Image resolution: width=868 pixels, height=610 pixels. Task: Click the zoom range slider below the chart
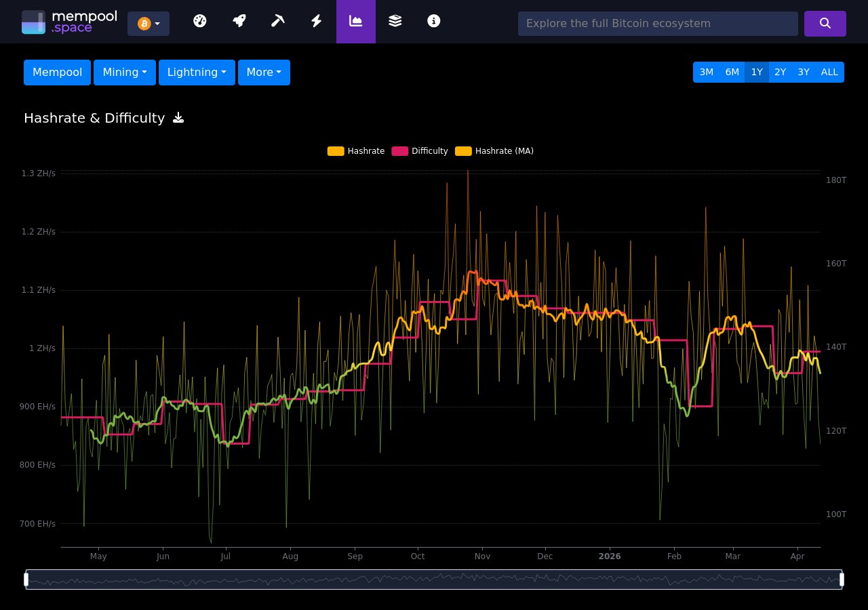pos(434,579)
